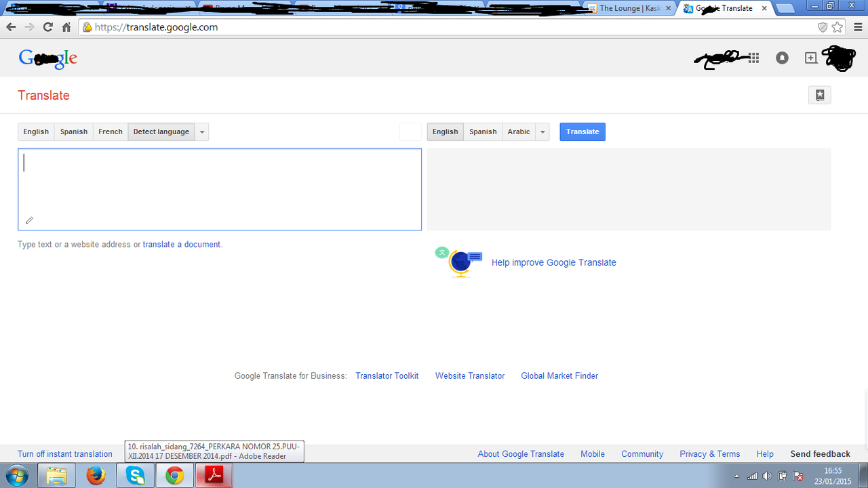Click the shield icon in the address bar
Image resolution: width=868 pixels, height=488 pixels.
tap(823, 27)
